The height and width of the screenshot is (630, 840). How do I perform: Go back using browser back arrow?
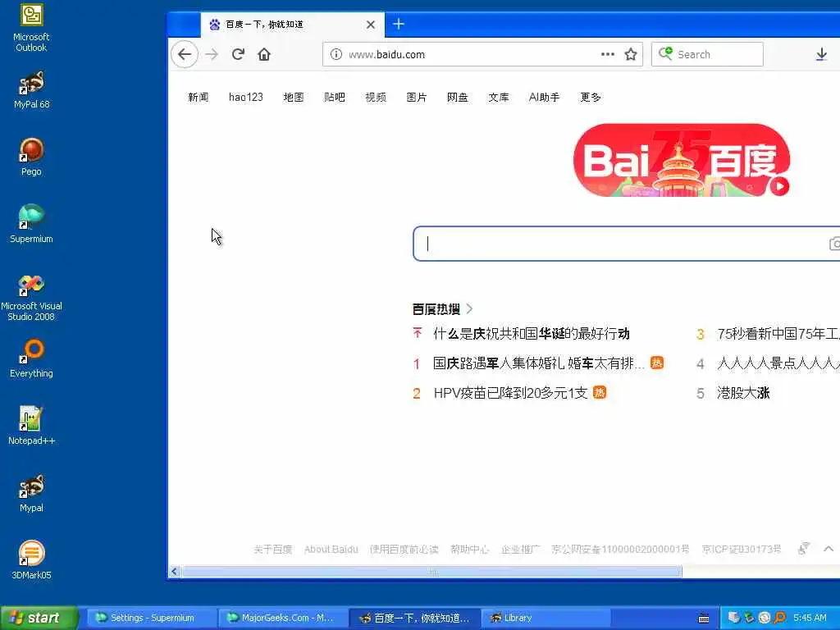click(185, 54)
